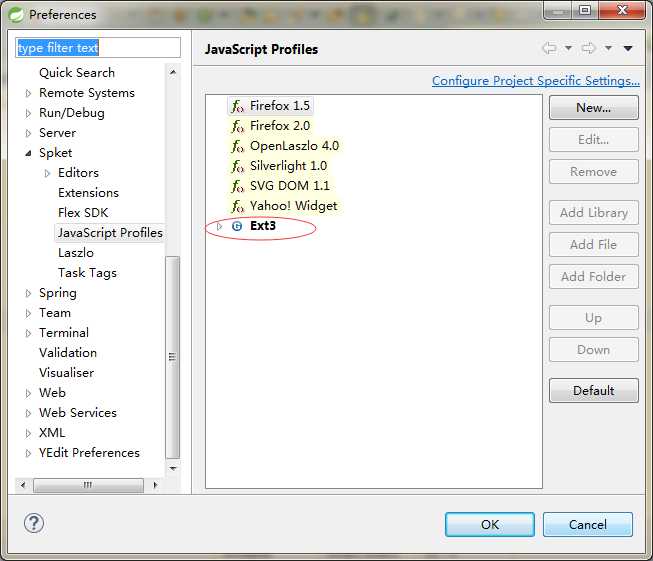Click the New... button
Image resolution: width=653 pixels, height=561 pixels.
(593, 108)
